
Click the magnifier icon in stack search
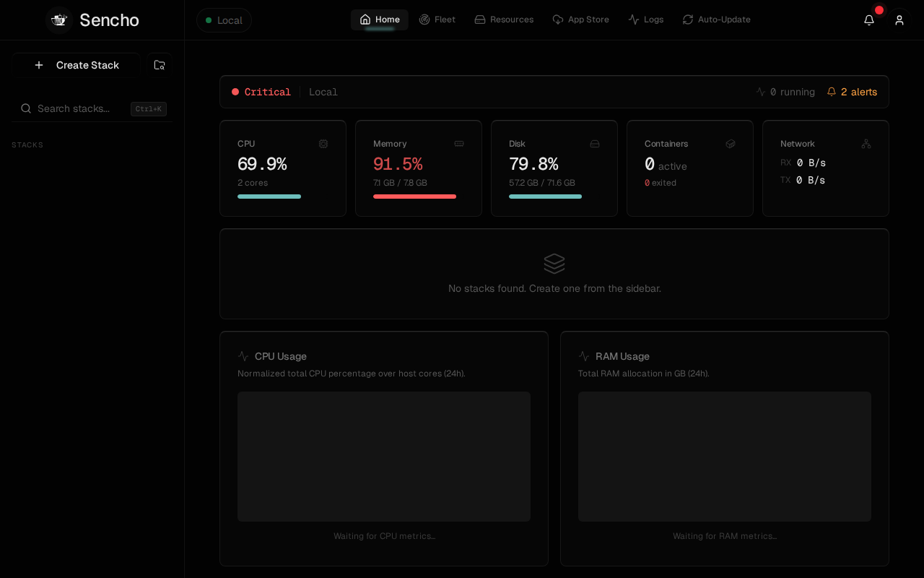[x=26, y=108]
